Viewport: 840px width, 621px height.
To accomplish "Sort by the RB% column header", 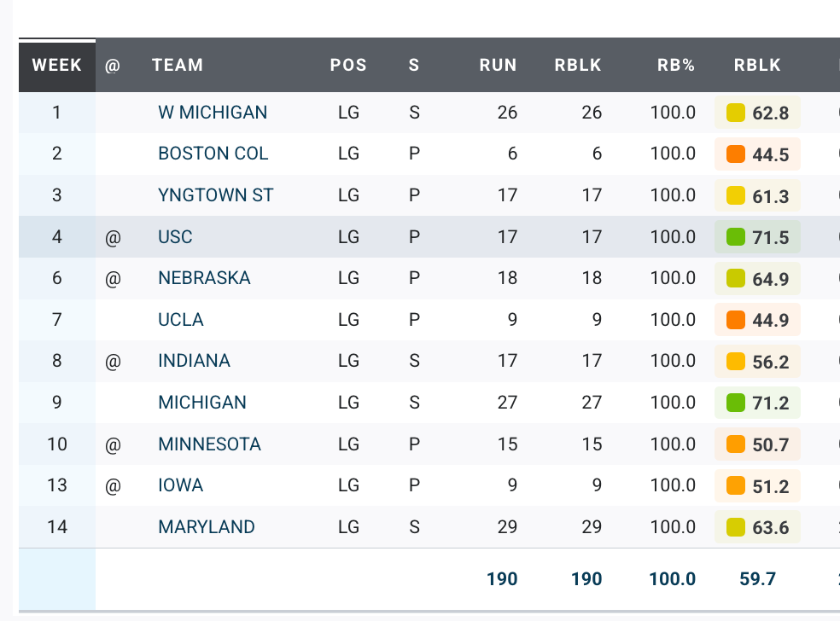I will point(676,65).
